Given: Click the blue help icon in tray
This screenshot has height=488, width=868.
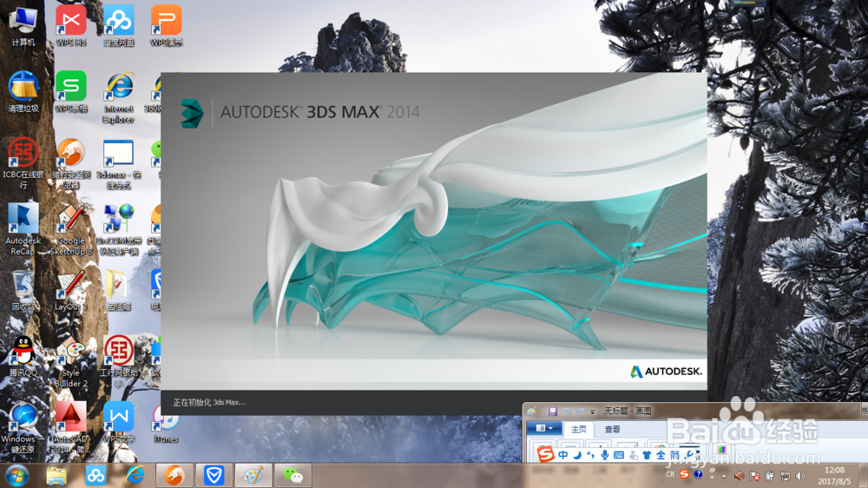Looking at the screenshot, I should (x=699, y=475).
